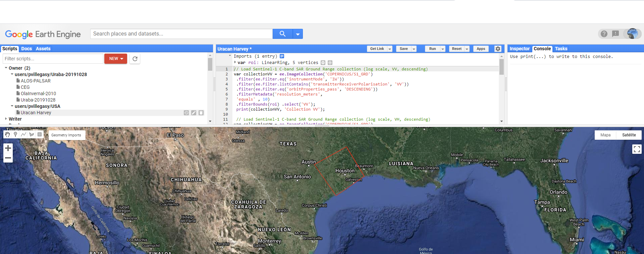This screenshot has height=254, width=644.
Task: Click the Houston label on the map
Action: (345, 171)
